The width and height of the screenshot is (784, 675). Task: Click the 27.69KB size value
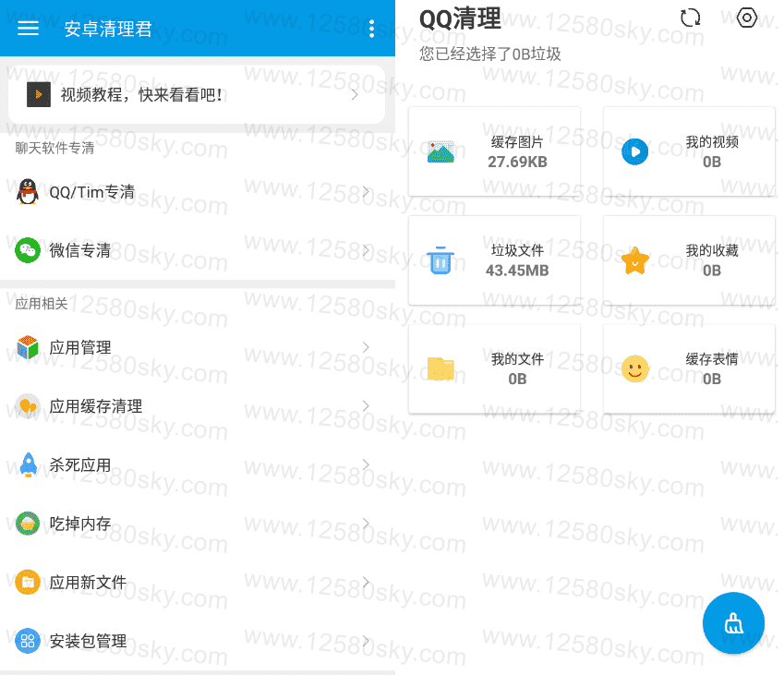[x=517, y=162]
